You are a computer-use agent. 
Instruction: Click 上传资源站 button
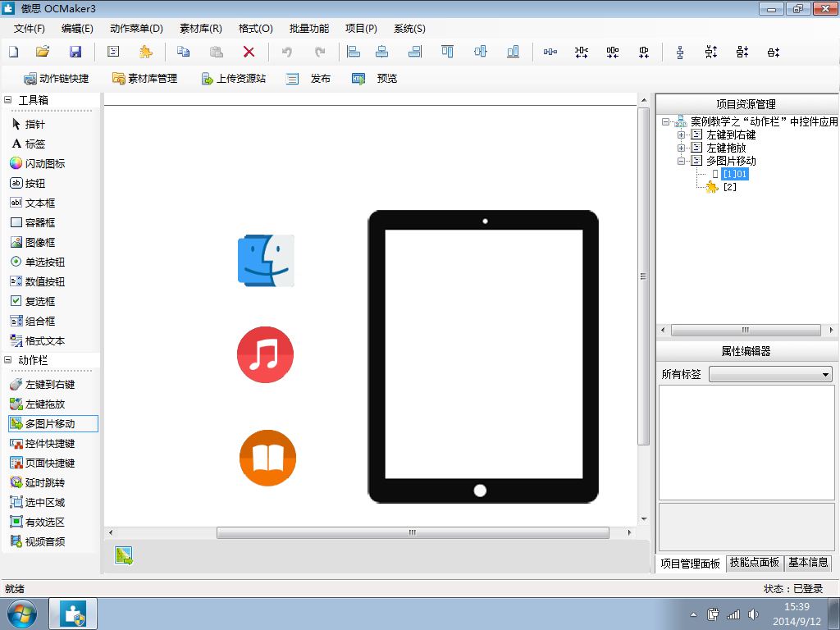click(x=234, y=78)
